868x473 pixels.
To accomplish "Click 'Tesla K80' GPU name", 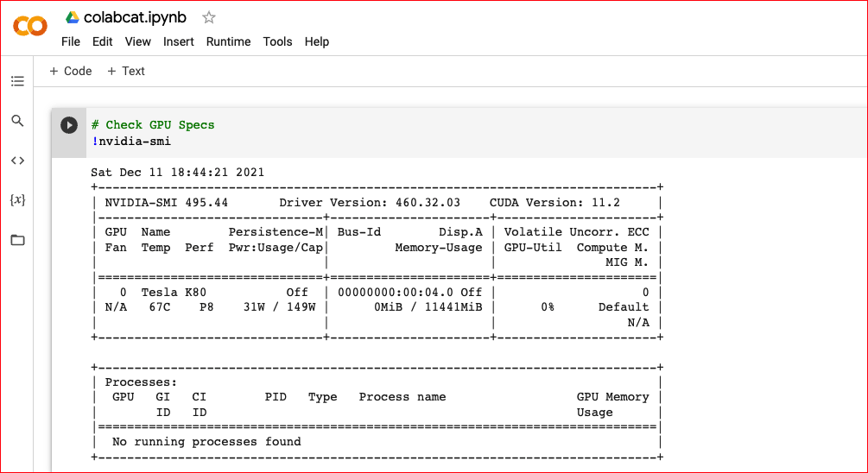I will [x=174, y=292].
